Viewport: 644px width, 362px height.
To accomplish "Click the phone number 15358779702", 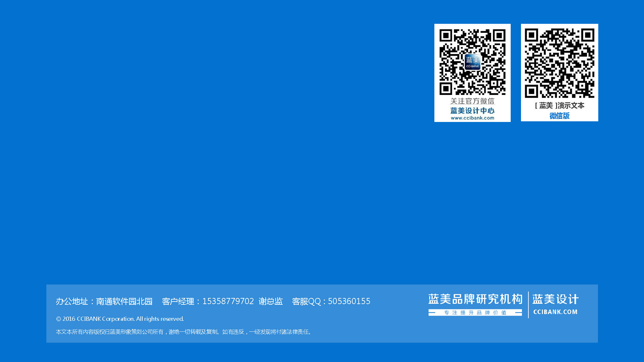I will [x=228, y=301].
